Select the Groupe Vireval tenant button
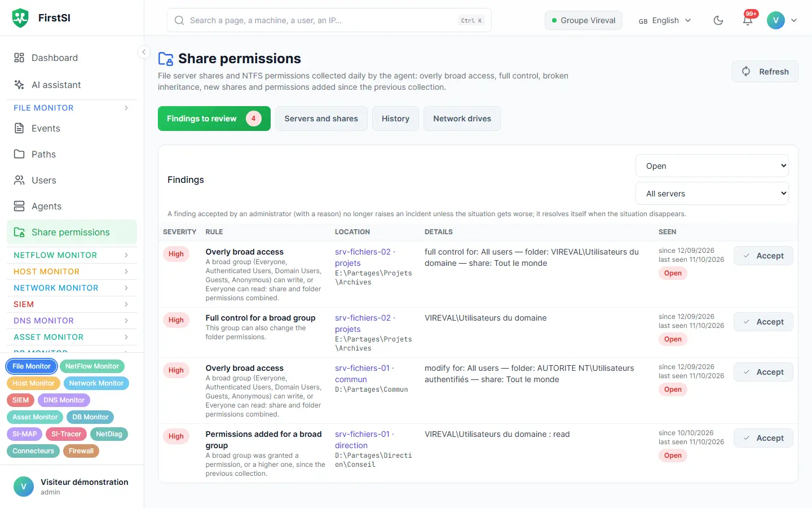 pos(584,20)
